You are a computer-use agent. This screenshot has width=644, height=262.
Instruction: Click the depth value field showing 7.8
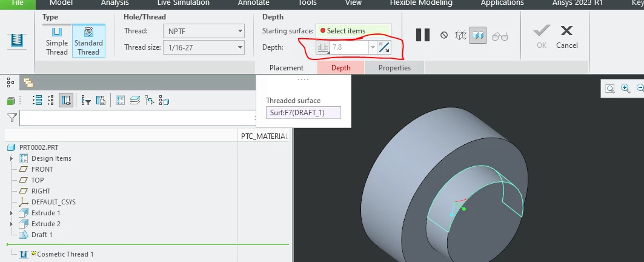click(349, 47)
